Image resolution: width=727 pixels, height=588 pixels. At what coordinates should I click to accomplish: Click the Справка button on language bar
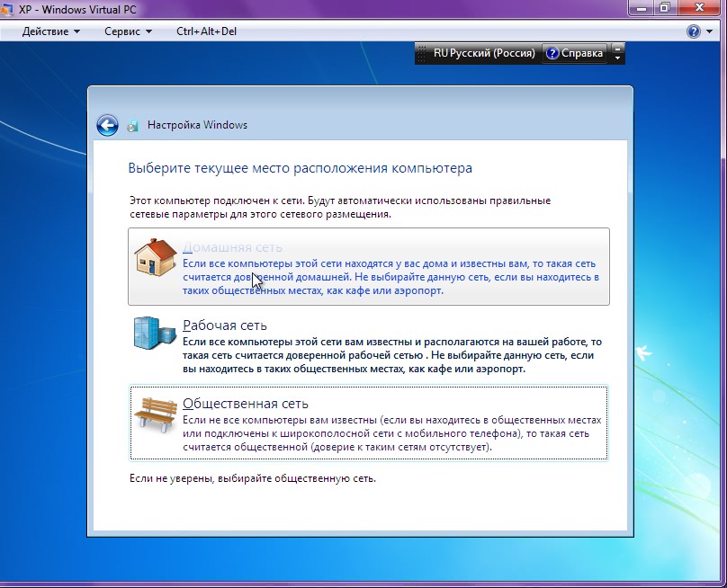[575, 53]
